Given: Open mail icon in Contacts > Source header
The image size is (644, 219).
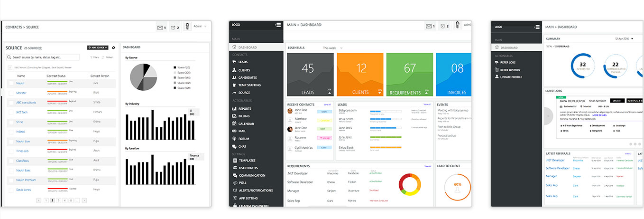Looking at the screenshot, I should click(159, 28).
